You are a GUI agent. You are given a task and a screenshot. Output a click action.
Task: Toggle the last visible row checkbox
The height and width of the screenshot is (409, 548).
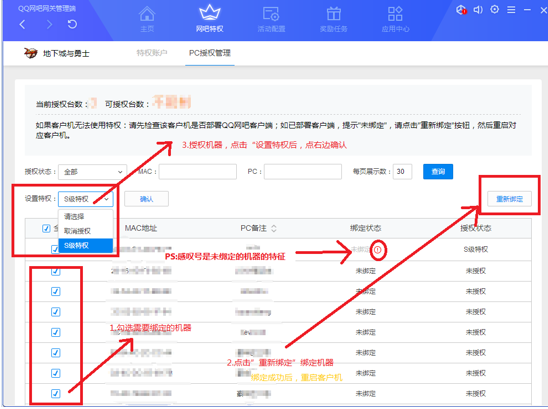point(56,394)
